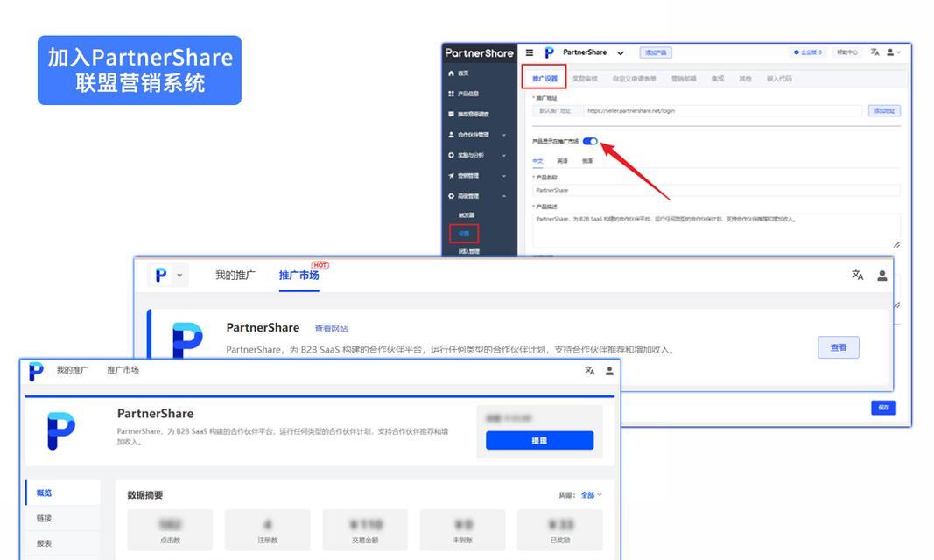This screenshot has width=934, height=560.
Task: Click the P logo in the front dashboard header
Action: pyautogui.click(x=36, y=371)
